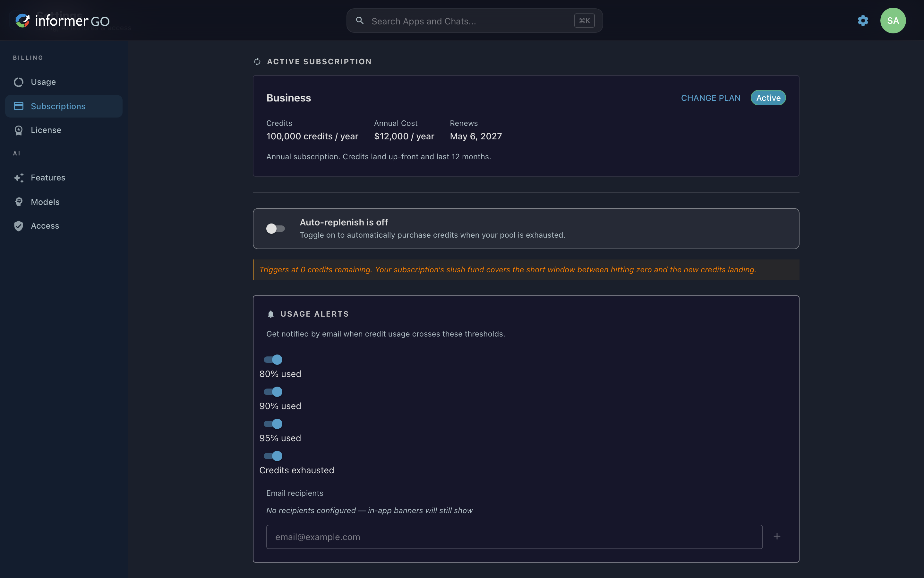The image size is (924, 578).
Task: Click the Models head icon
Action: click(x=19, y=202)
